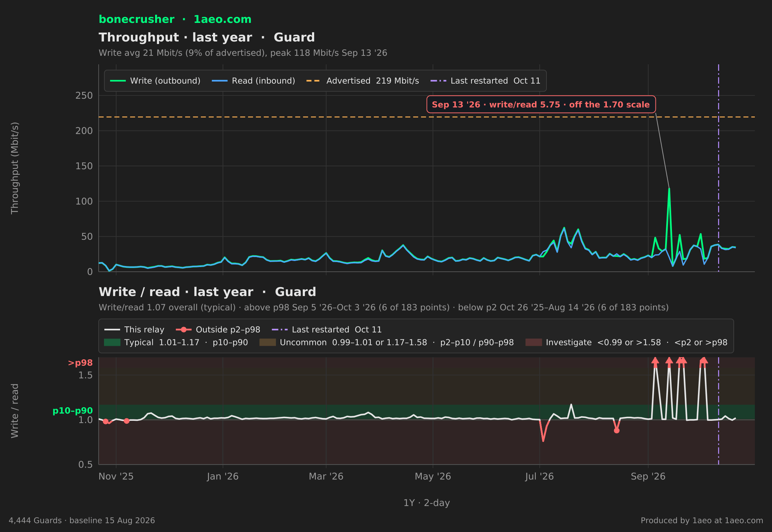The image size is (772, 532).
Task: Click the >p98 axis label
Action: [80, 363]
